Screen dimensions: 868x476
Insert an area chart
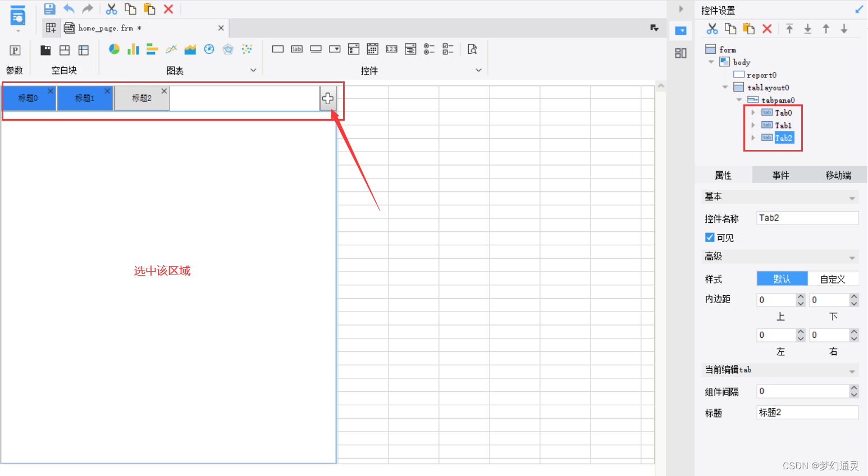tap(190, 49)
